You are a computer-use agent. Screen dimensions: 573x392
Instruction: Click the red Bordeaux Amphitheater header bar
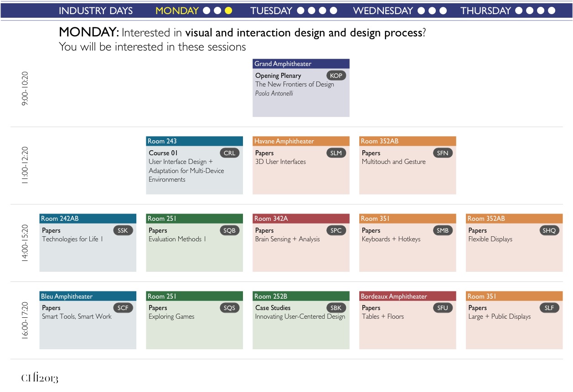point(408,296)
